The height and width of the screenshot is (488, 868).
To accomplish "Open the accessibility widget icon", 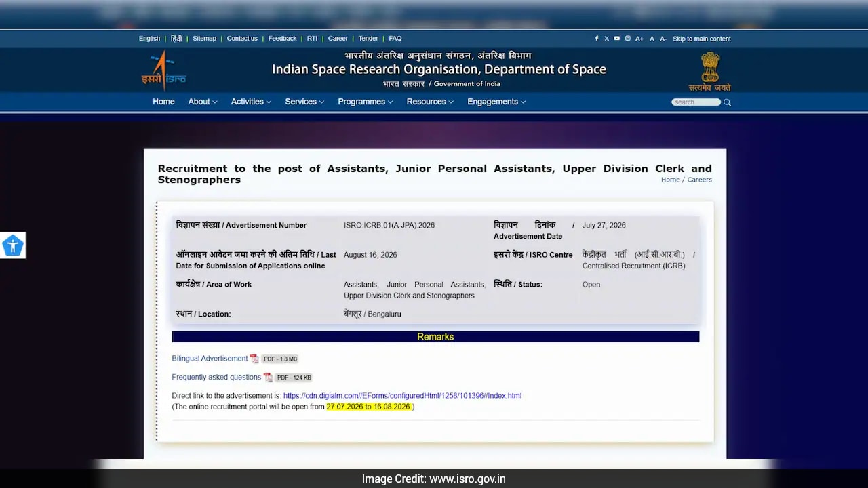I will tap(13, 245).
